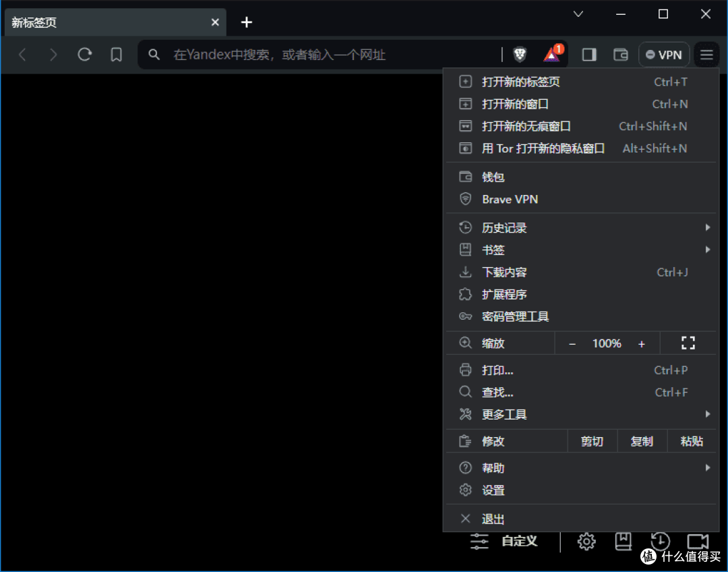The width and height of the screenshot is (728, 572).
Task: Open bookmarks icon at page bottom
Action: pos(623,542)
